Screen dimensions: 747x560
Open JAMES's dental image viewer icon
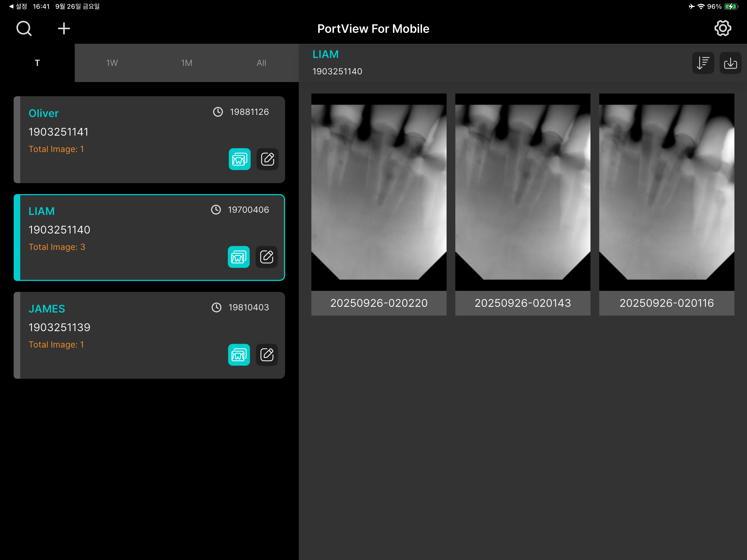coord(239,355)
